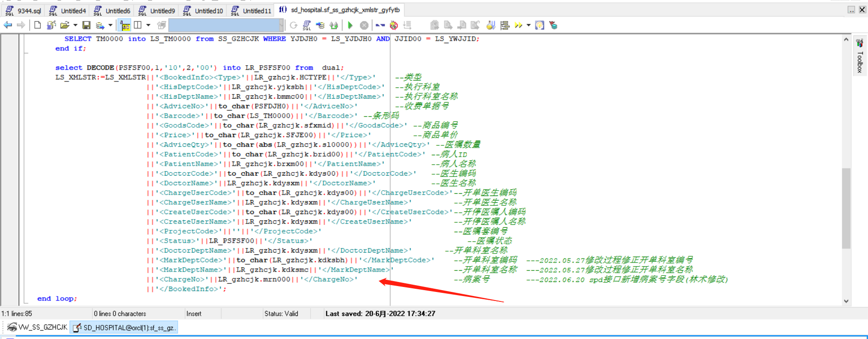Click the grey page-with-left-arrow icon

tap(462, 25)
